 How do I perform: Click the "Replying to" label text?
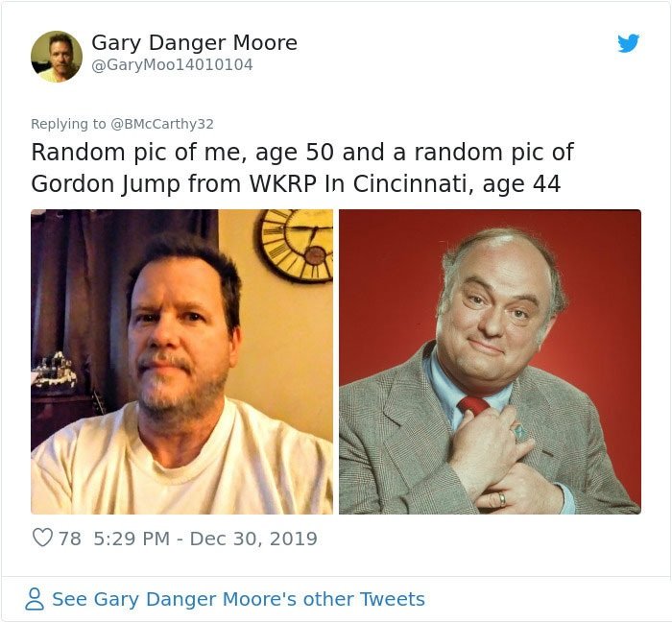(68, 124)
